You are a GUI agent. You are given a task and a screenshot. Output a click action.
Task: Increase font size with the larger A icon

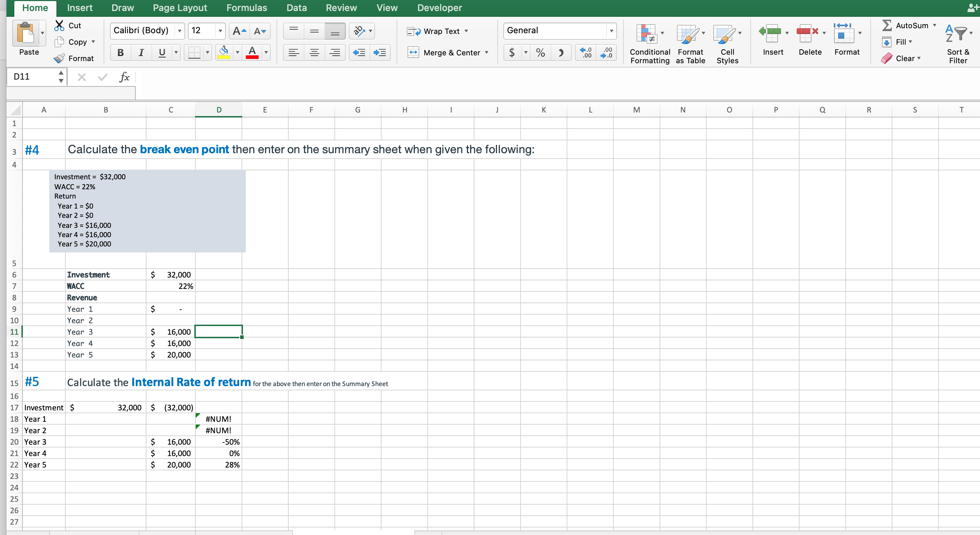pyautogui.click(x=239, y=31)
